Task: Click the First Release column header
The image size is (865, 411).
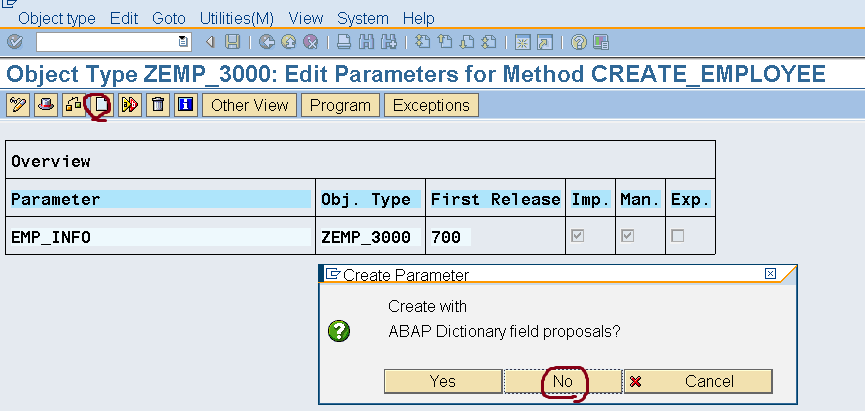Action: (495, 199)
